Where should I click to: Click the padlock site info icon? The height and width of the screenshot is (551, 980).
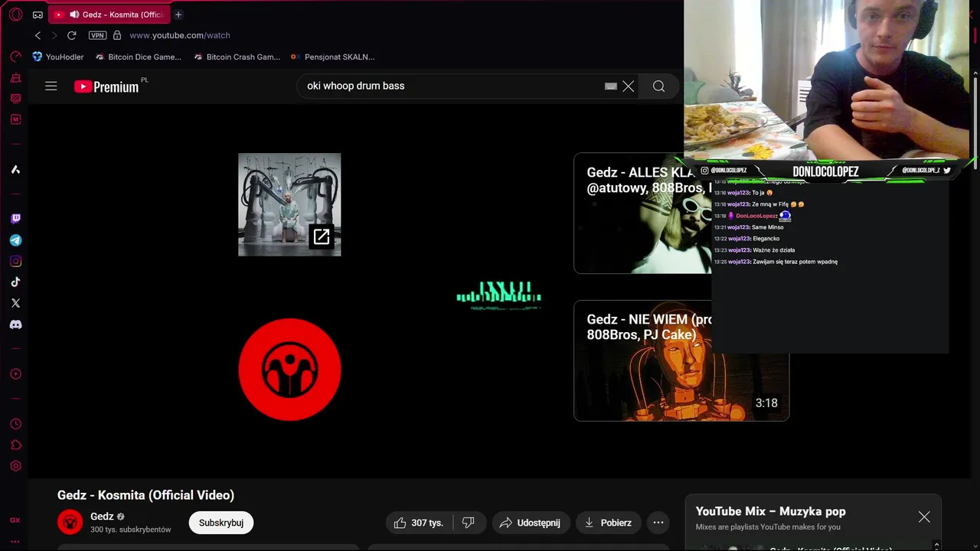pyautogui.click(x=117, y=35)
